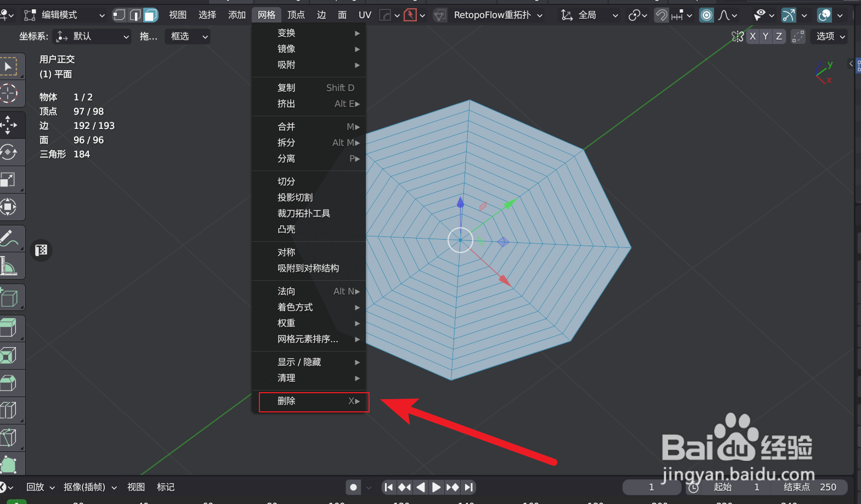The height and width of the screenshot is (504, 861).
Task: Play animation forward
Action: click(436, 487)
